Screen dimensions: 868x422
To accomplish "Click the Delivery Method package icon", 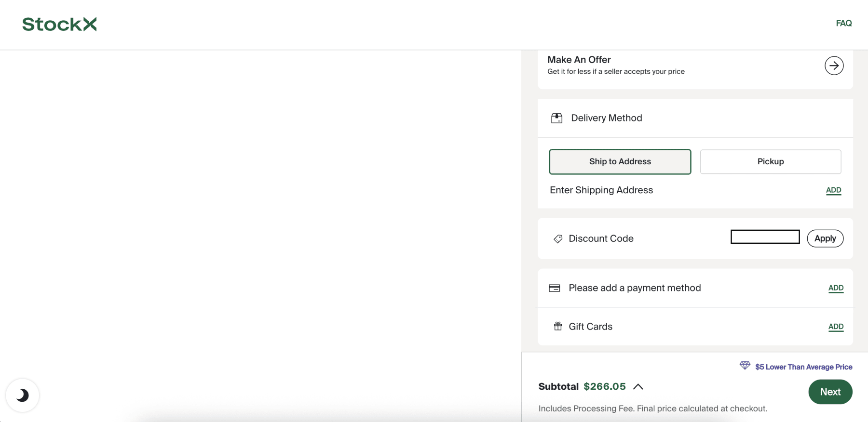I will coord(556,118).
